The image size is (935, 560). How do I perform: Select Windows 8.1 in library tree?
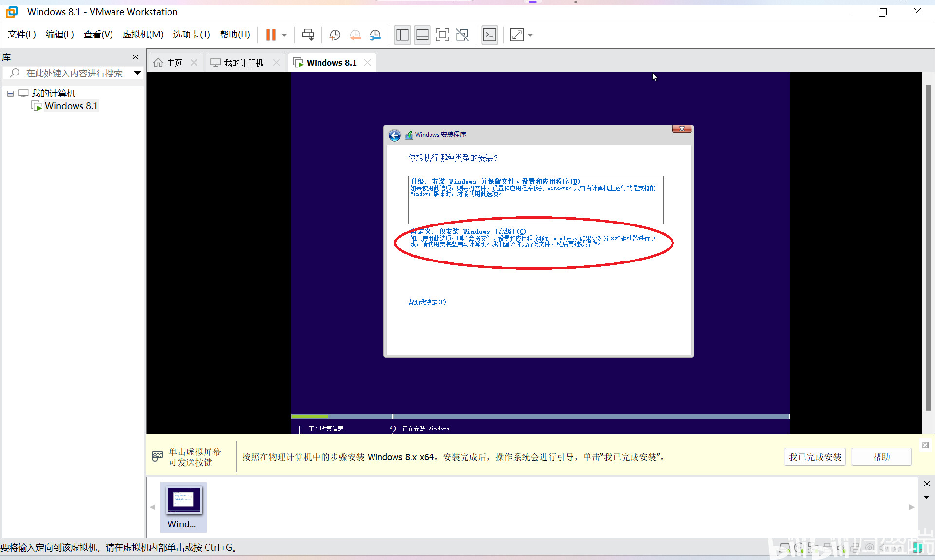click(x=71, y=106)
